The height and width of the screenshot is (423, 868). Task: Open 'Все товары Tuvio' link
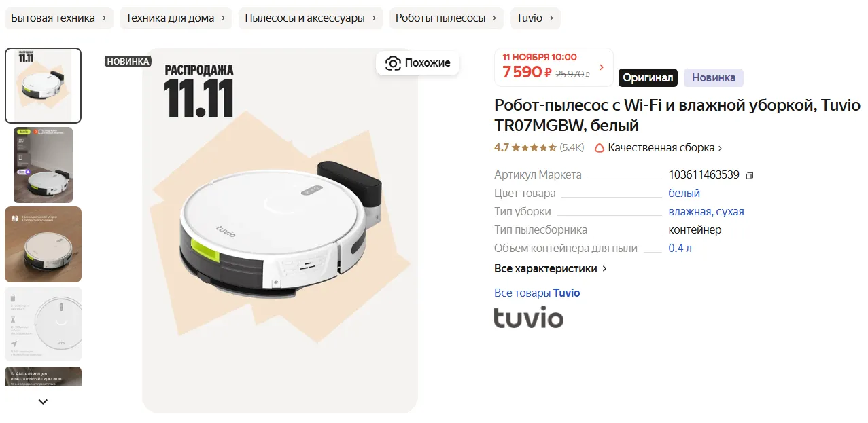[537, 293]
